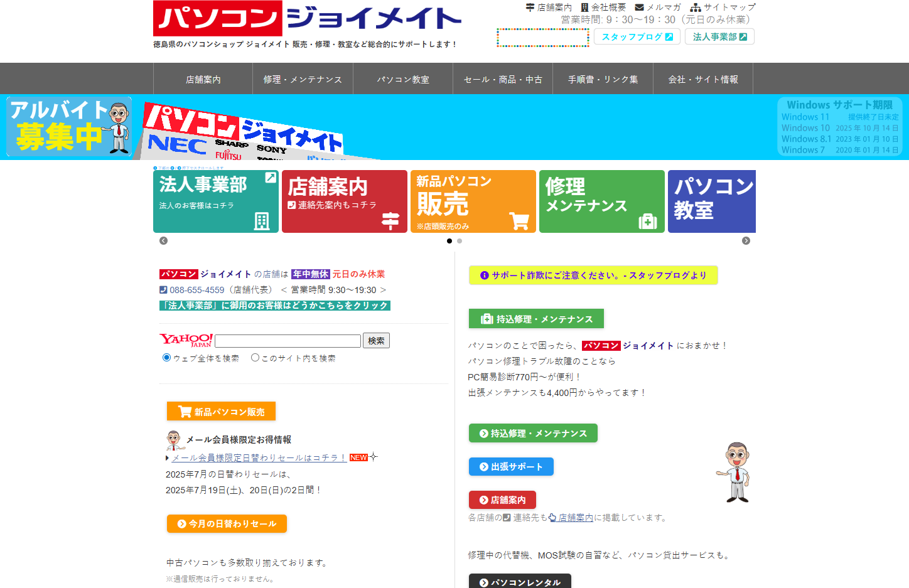Select the first carousel page dot

(449, 241)
